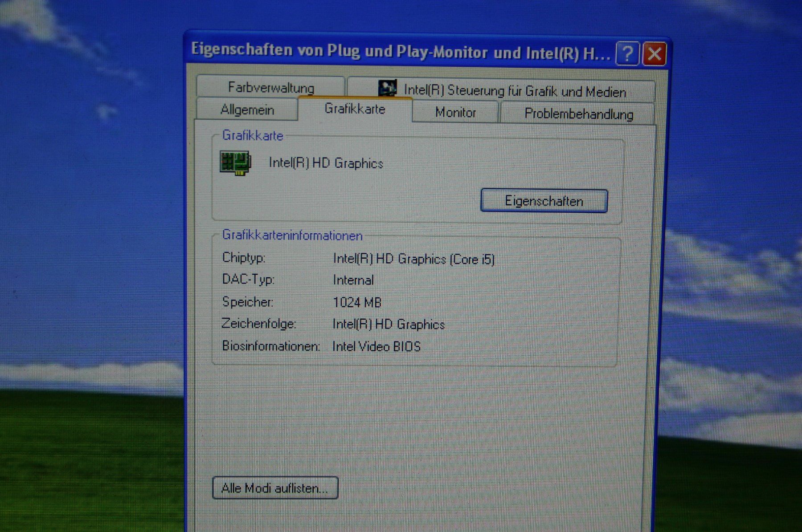This screenshot has height=532, width=802.
Task: Click the Grafikkarte group box heading
Action: click(x=253, y=135)
